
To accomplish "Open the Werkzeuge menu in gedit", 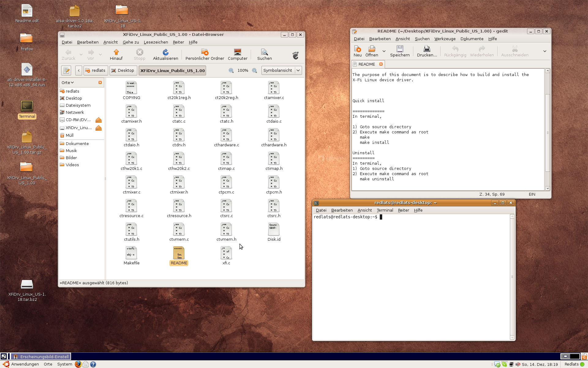I will coord(445,39).
